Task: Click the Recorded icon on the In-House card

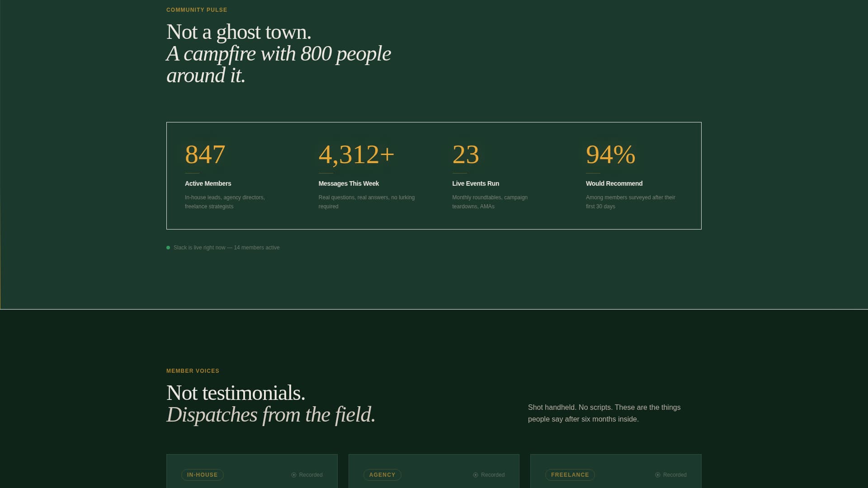Action: tap(294, 475)
